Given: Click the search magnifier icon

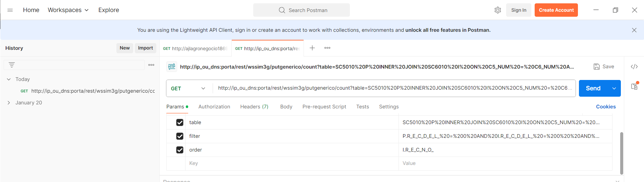Looking at the screenshot, I should coord(282,10).
